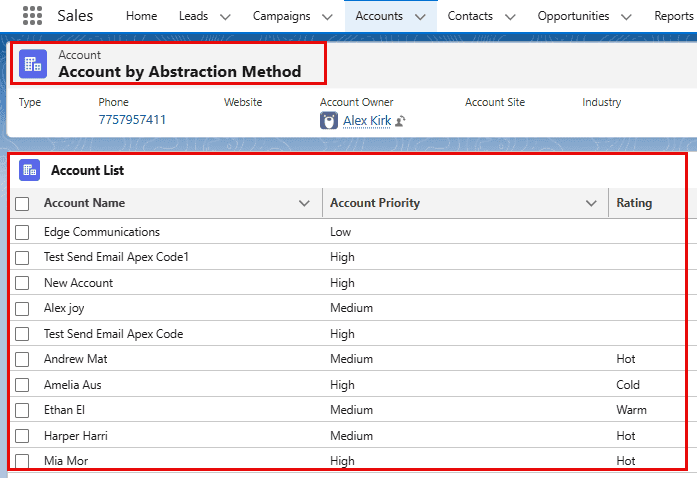Sort by the Account Name column header

[x=84, y=203]
